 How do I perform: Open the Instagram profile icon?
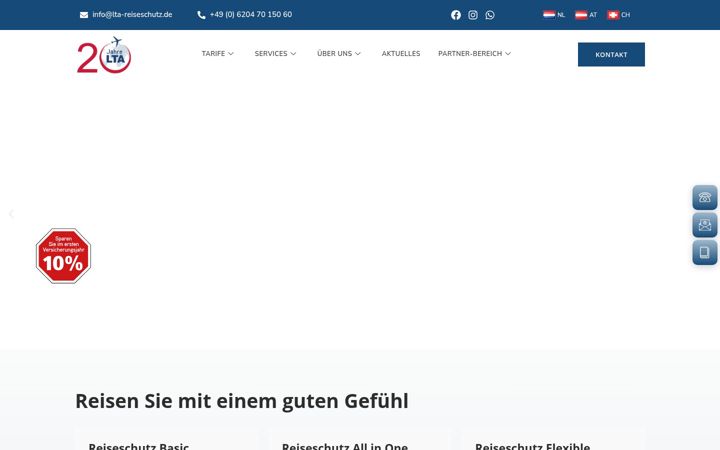(472, 15)
